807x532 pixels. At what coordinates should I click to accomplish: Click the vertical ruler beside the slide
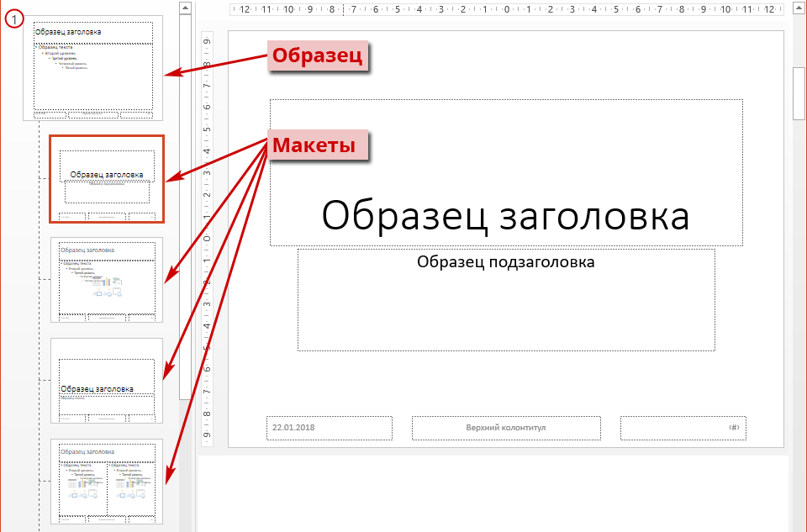point(207,240)
